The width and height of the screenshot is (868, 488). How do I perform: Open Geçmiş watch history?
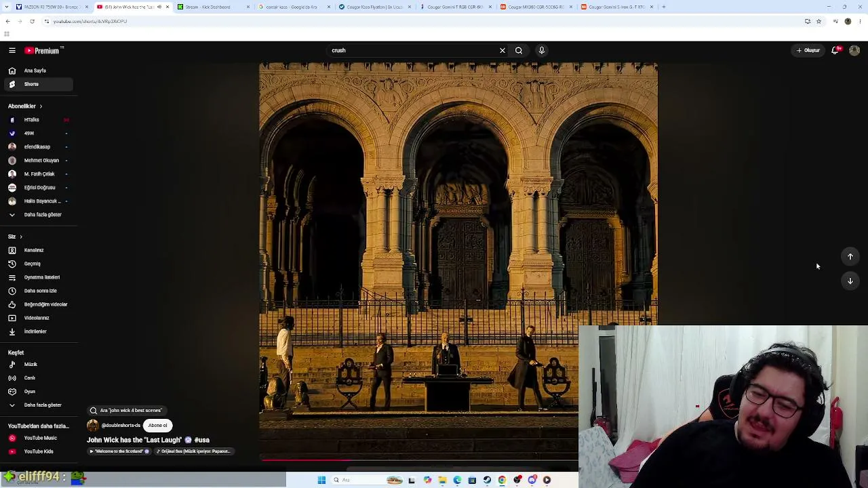(38, 264)
